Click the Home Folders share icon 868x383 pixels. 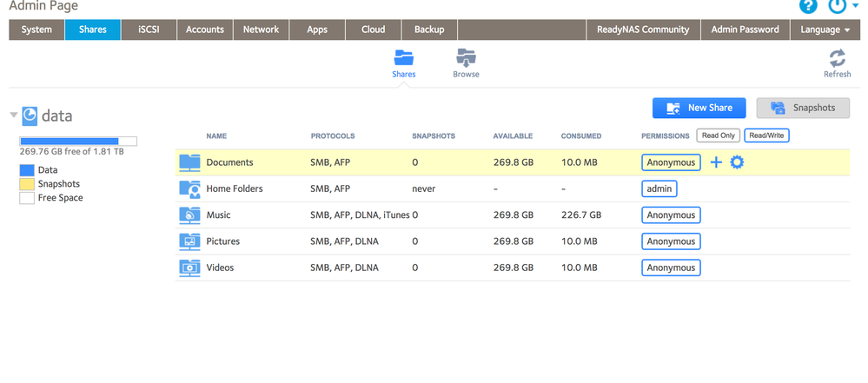click(x=189, y=188)
